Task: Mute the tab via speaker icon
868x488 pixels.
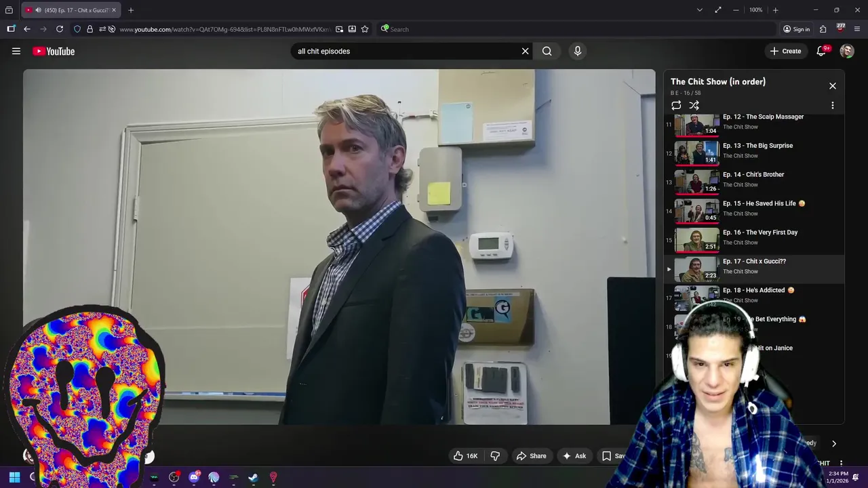Action: pos(37,10)
